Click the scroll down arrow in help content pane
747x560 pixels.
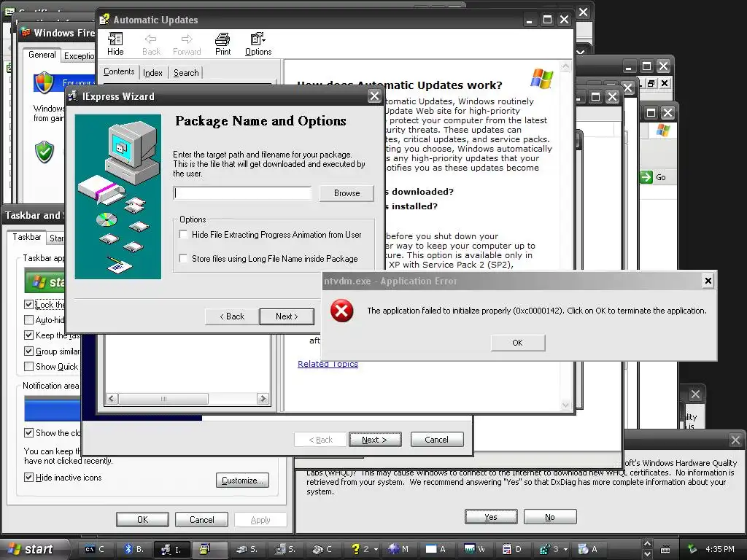point(565,405)
